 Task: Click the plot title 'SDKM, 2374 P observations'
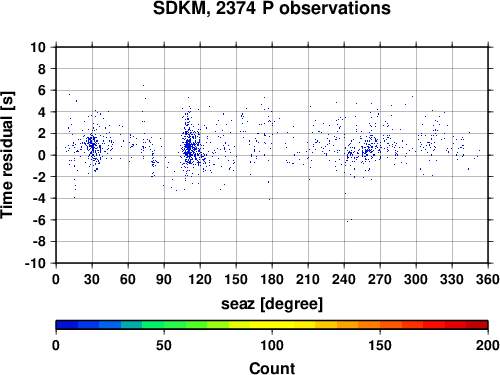(x=272, y=8)
